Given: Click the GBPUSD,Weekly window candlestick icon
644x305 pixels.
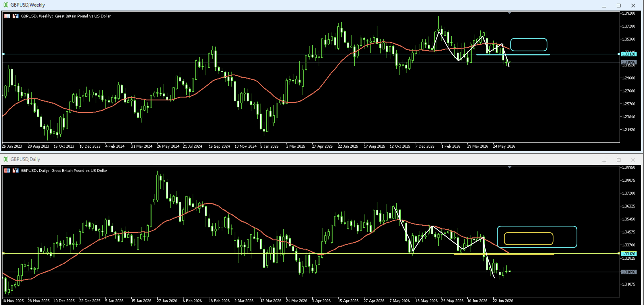Looking at the screenshot, I should click(6, 5).
